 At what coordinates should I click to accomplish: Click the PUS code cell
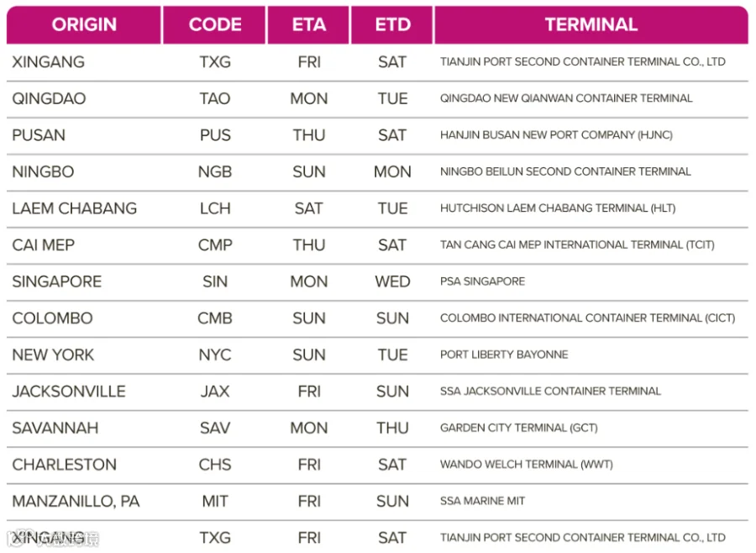tap(215, 135)
